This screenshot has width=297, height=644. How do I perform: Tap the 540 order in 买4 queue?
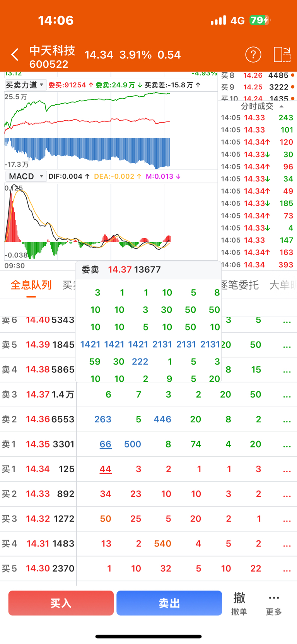click(x=162, y=543)
